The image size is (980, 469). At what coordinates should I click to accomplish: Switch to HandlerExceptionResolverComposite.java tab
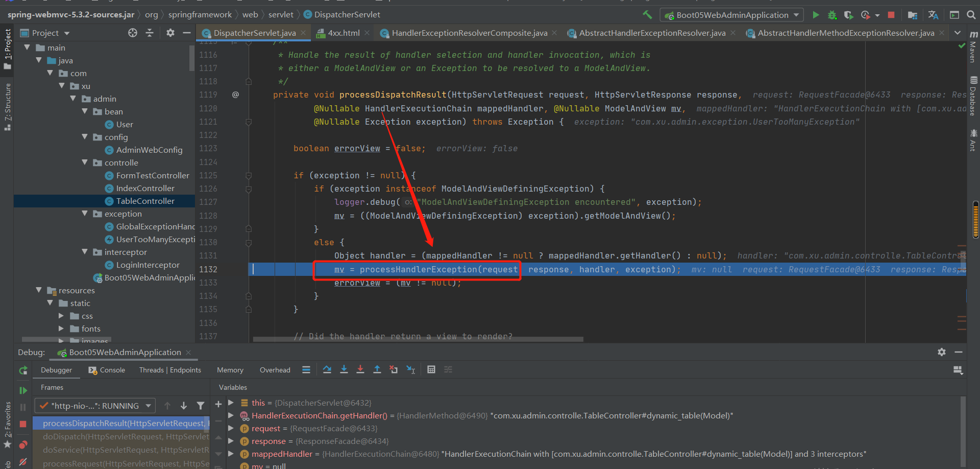coord(469,33)
